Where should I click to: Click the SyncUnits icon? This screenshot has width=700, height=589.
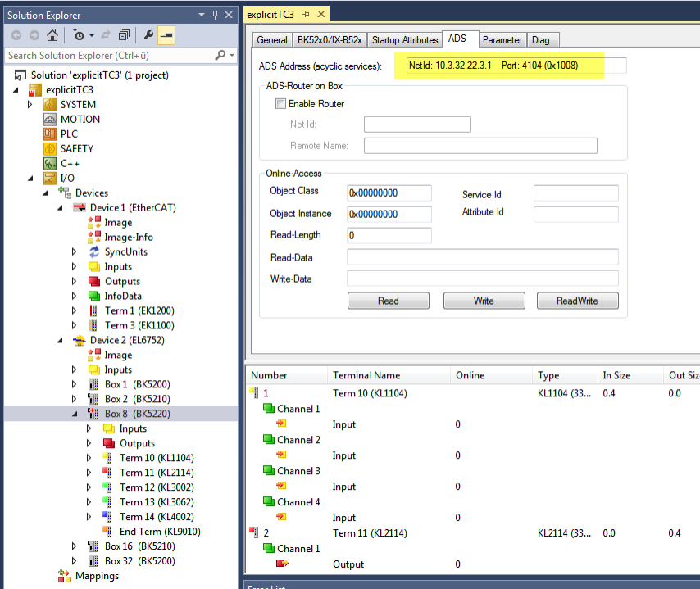click(93, 252)
